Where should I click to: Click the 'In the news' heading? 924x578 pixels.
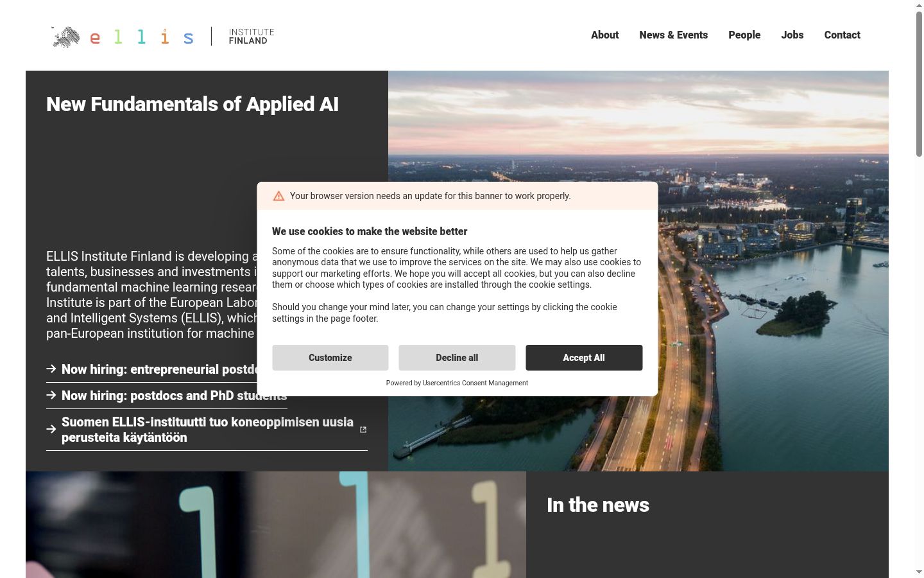(x=598, y=505)
